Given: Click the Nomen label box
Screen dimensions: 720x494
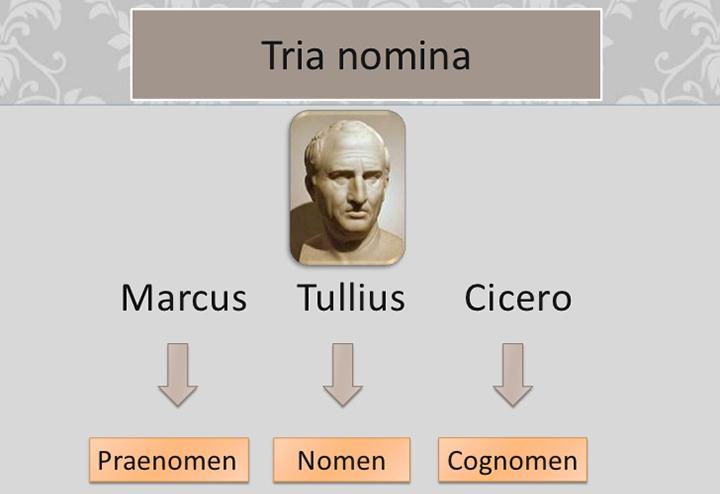Looking at the screenshot, I should (341, 461).
